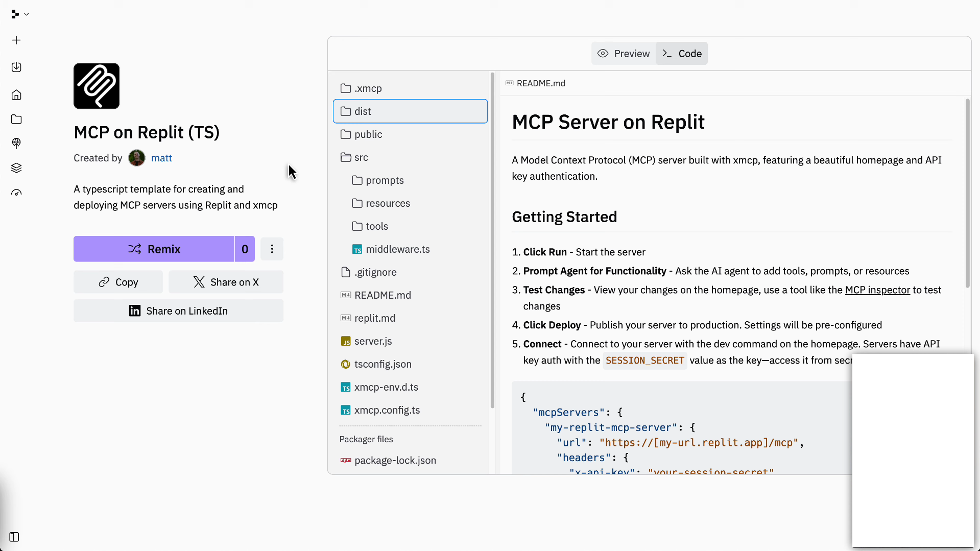
Task: Open middleware.ts in the file tree
Action: (x=397, y=249)
